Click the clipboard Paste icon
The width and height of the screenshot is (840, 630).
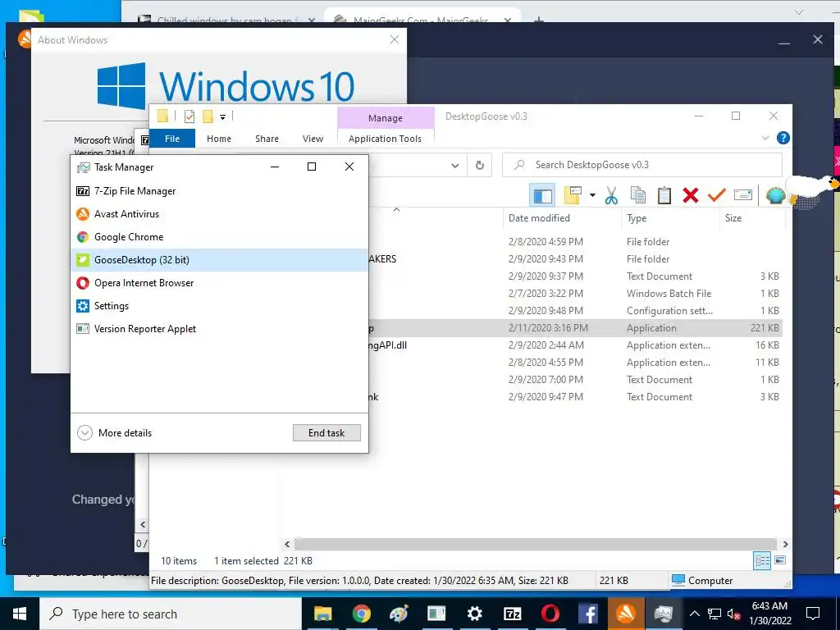[664, 195]
